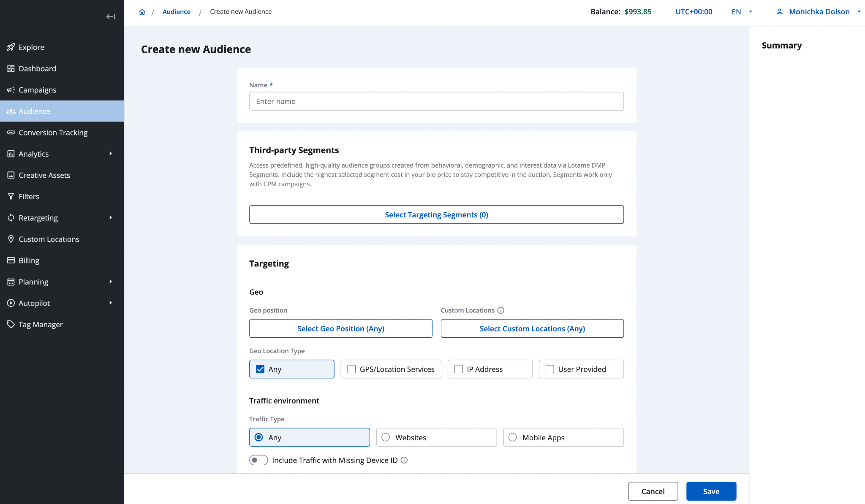Open Creative Assets in the sidebar
Screen dimensions: 865x504
[62, 175]
